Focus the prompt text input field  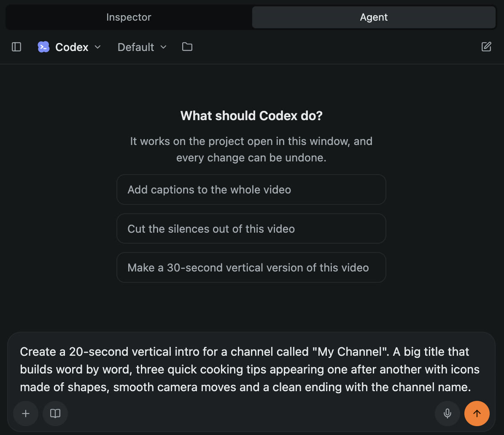pyautogui.click(x=251, y=369)
